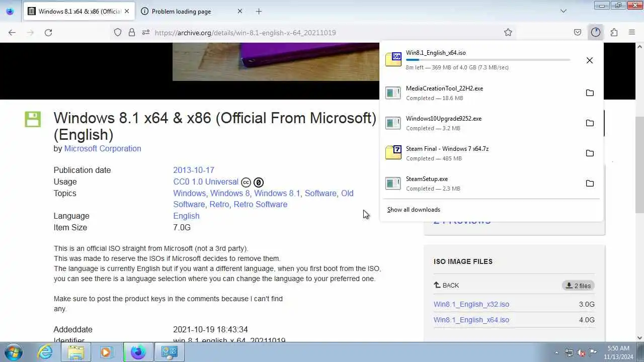The image size is (644, 362).
Task: Reload the current page
Action: coord(48,32)
